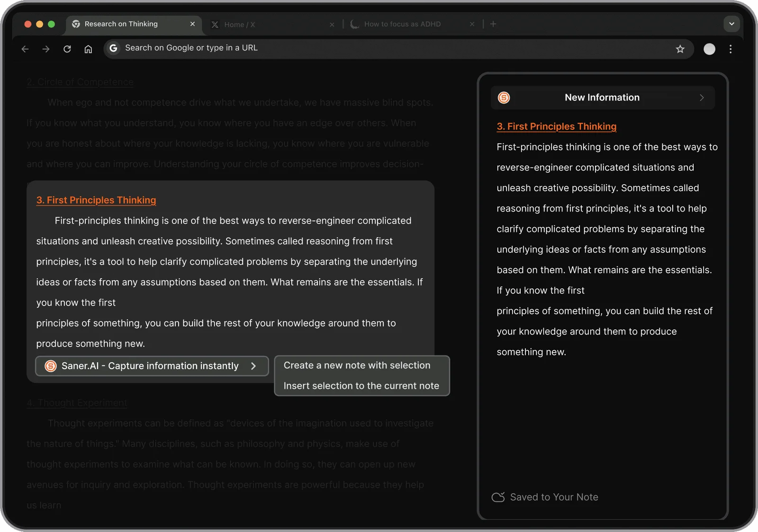Open the browser options three-dot menu
This screenshot has width=758, height=532.
click(x=731, y=49)
